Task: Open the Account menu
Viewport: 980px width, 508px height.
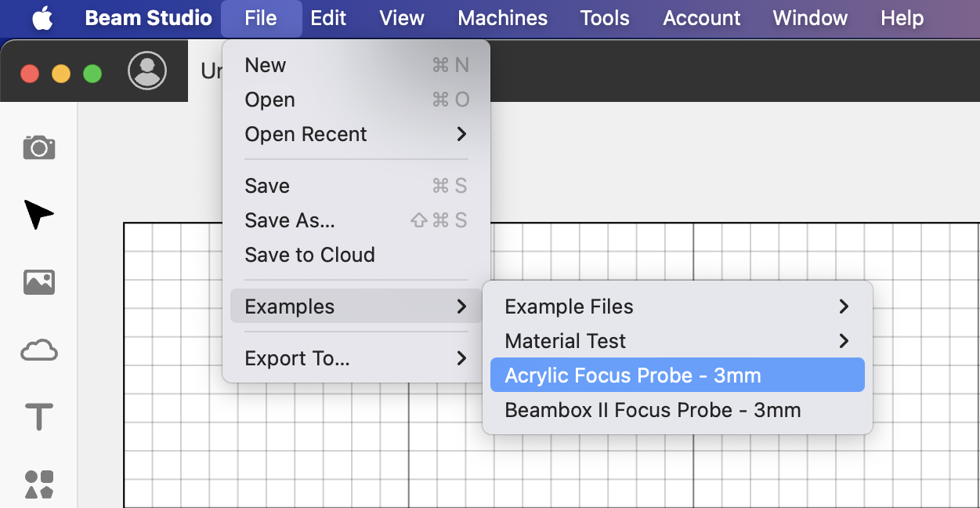Action: tap(702, 18)
